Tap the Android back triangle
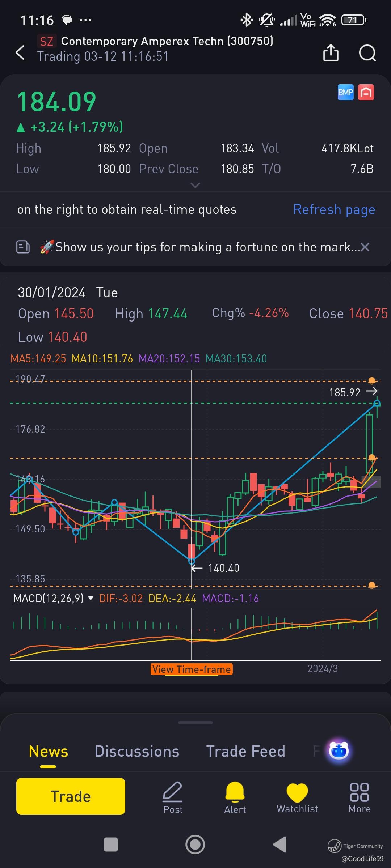 280,844
